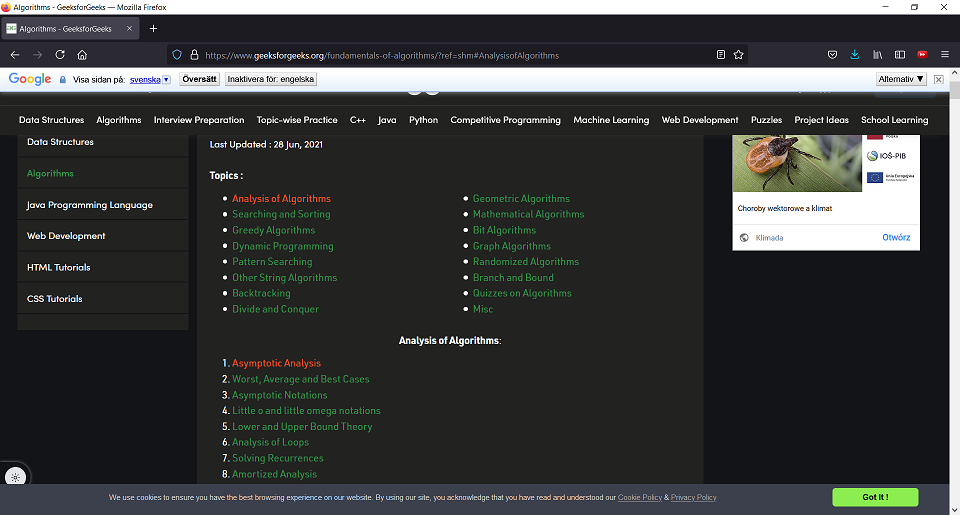Viewport: 960px width, 515px height.
Task: Open Graph Algorithms topic link
Action: pyautogui.click(x=512, y=246)
